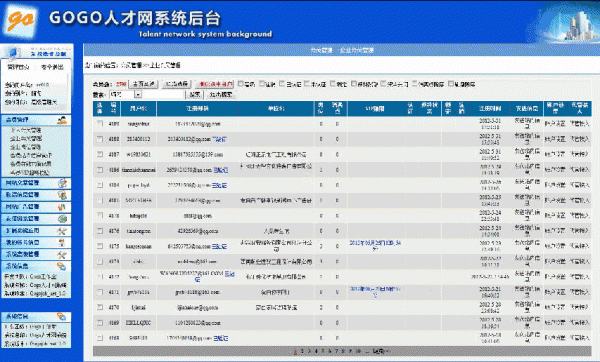The image size is (600, 362).
Task: Open the first submenu item under member management
Action: pyautogui.click(x=26, y=130)
